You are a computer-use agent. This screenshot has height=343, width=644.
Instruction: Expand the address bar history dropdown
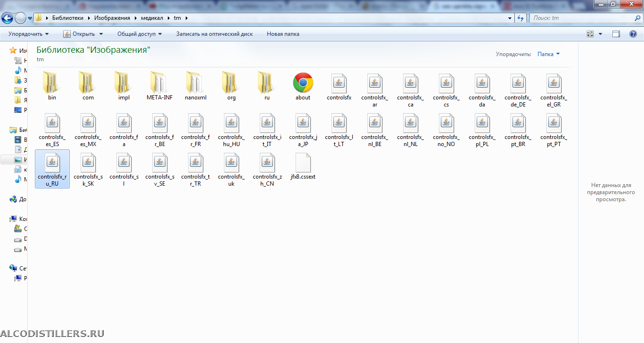(510, 18)
